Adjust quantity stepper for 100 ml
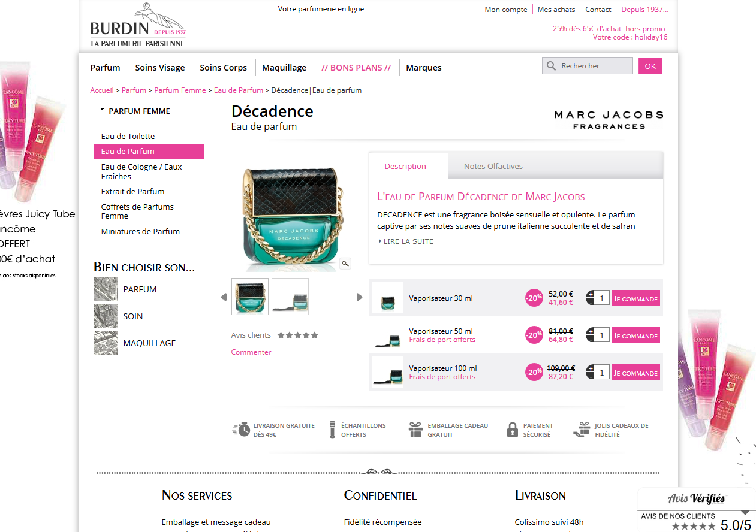756x532 pixels. tap(590, 372)
